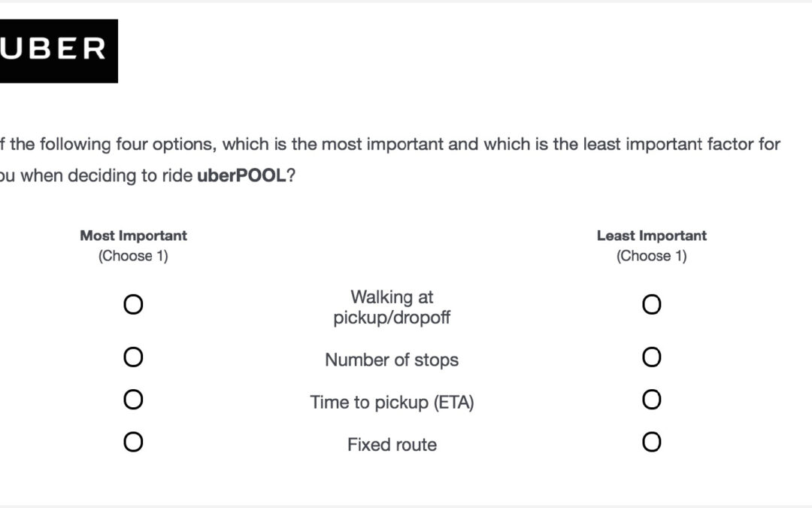This screenshot has height=508, width=812.
Task: Click the Walking at pickup/dropoff label
Action: [392, 307]
